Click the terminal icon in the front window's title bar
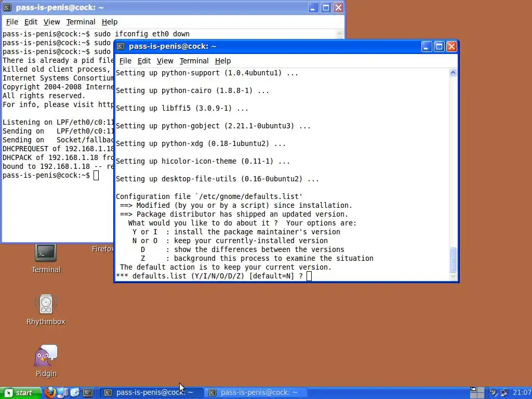 pos(121,46)
